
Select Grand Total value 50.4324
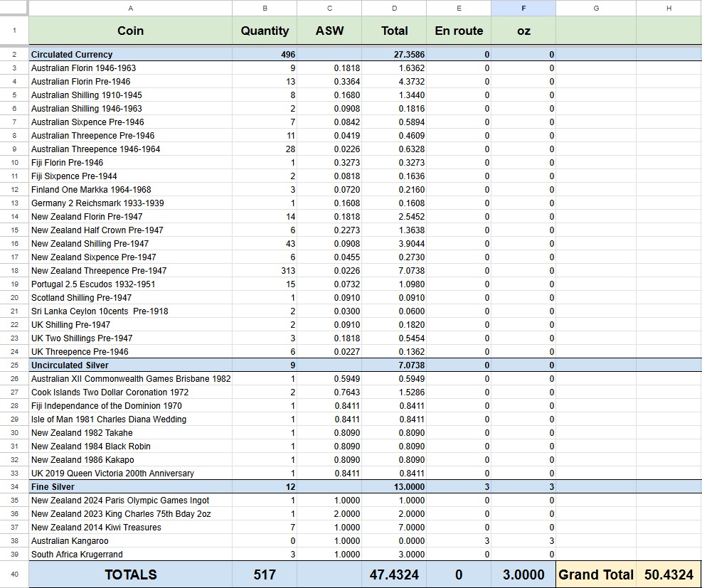(x=669, y=574)
